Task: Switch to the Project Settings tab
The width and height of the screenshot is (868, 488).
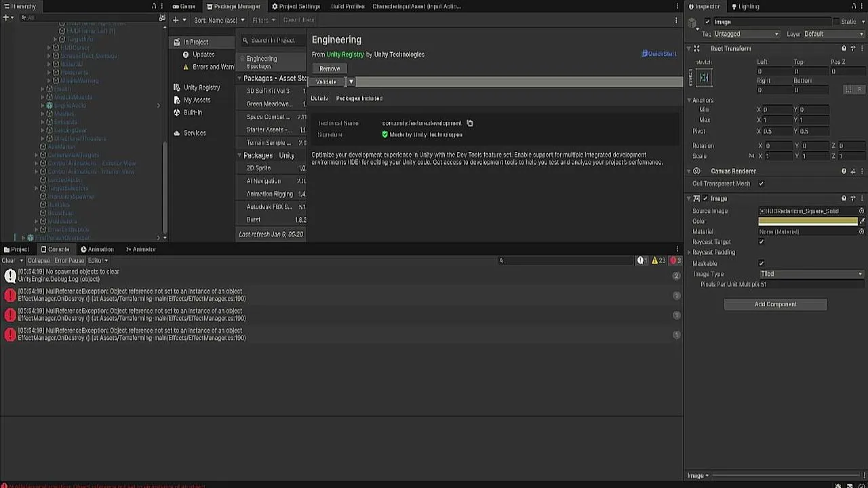Action: pos(296,6)
